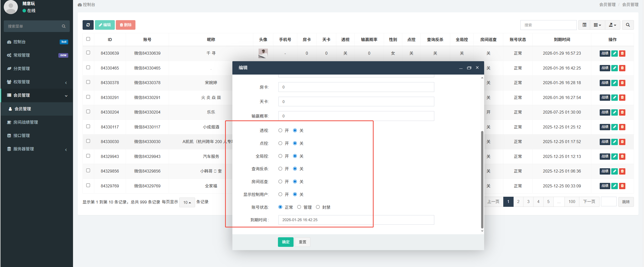Screen dimensions: 644x267
Task: Enable 透视 by selecting the 开 radio
Action: [x=280, y=130]
